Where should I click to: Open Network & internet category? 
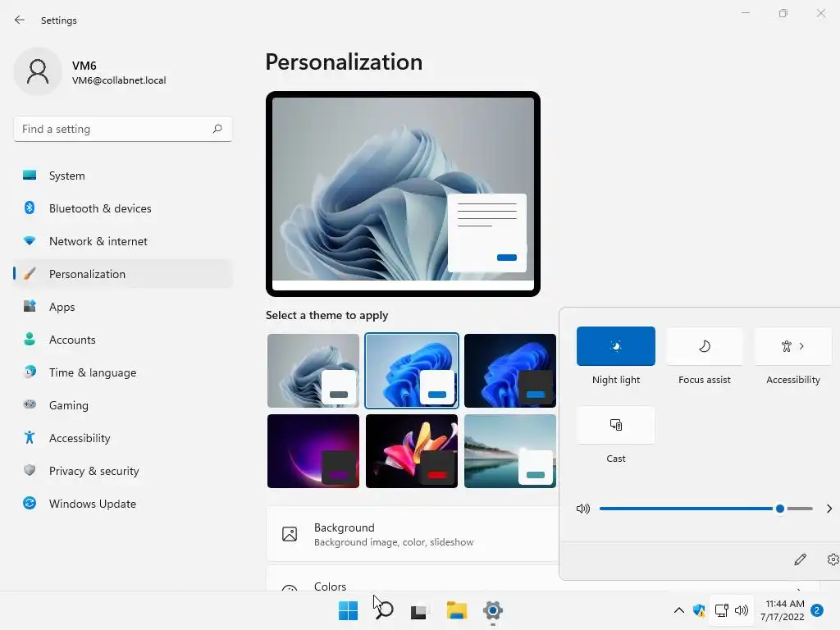[x=123, y=241]
